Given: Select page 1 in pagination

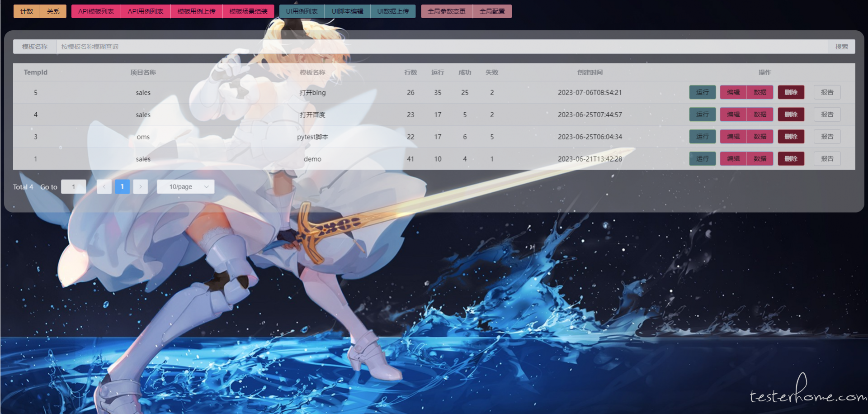Looking at the screenshot, I should pyautogui.click(x=123, y=187).
